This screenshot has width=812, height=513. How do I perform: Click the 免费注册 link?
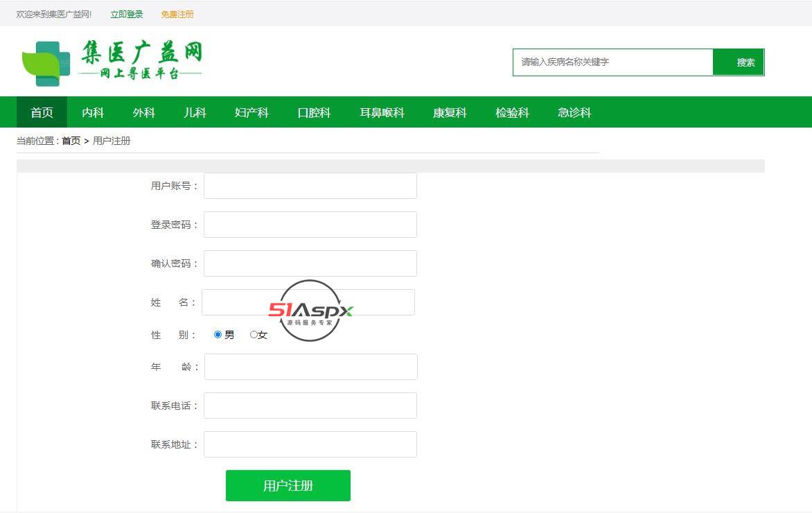pyautogui.click(x=177, y=15)
